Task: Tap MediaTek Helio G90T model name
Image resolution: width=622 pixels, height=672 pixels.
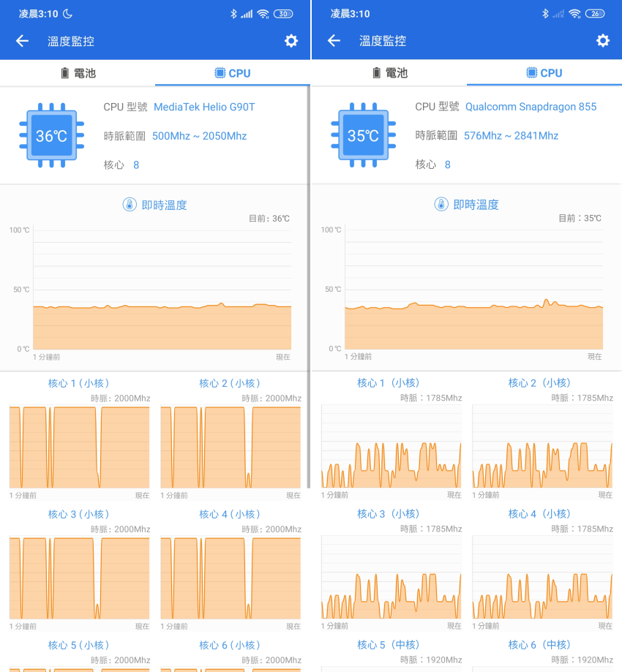Action: click(x=204, y=107)
